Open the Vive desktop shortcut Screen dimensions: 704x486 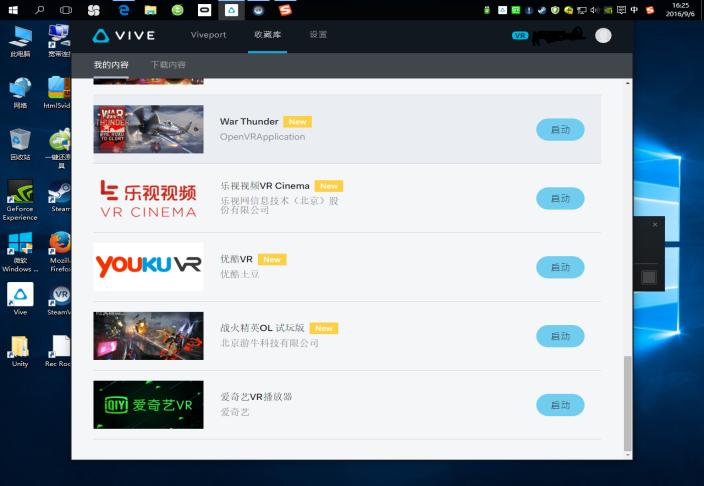(20, 299)
